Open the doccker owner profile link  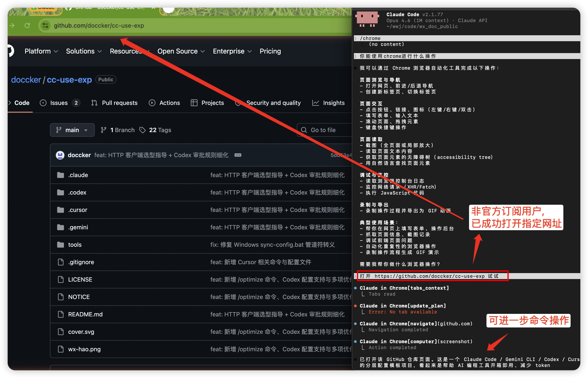click(26, 79)
